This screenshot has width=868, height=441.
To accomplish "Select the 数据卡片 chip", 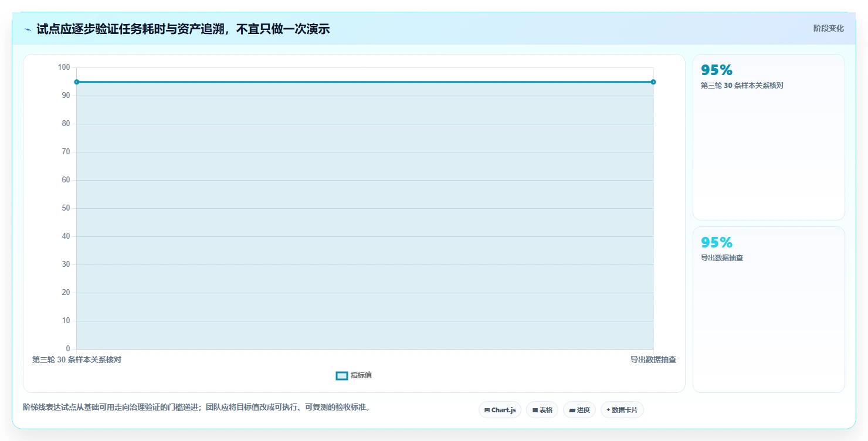I will 622,410.
